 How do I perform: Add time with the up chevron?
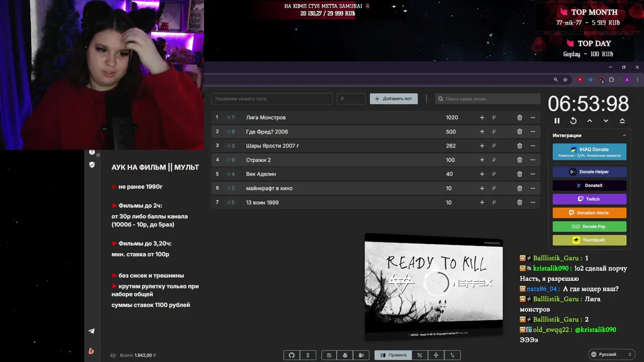click(590, 121)
